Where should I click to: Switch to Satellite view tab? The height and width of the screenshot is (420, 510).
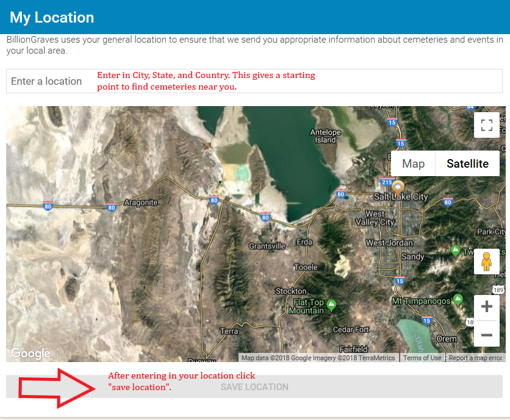pos(467,163)
